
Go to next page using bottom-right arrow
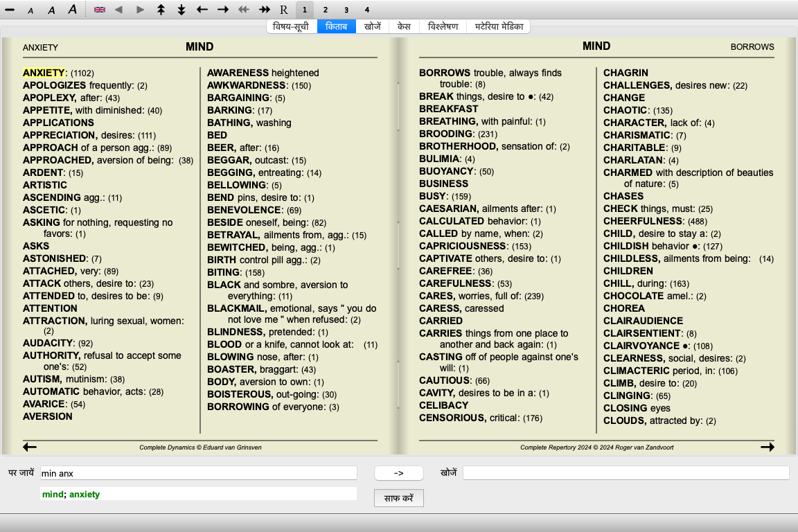click(x=767, y=447)
